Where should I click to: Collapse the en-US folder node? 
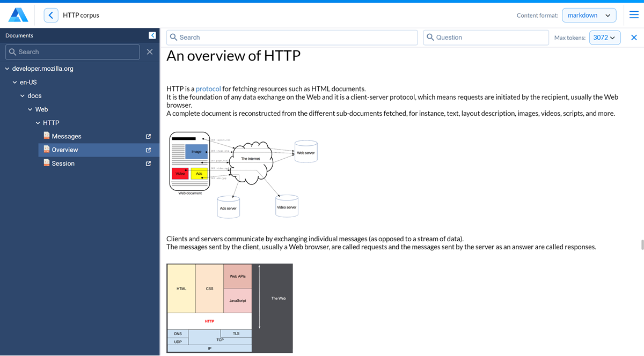click(15, 83)
